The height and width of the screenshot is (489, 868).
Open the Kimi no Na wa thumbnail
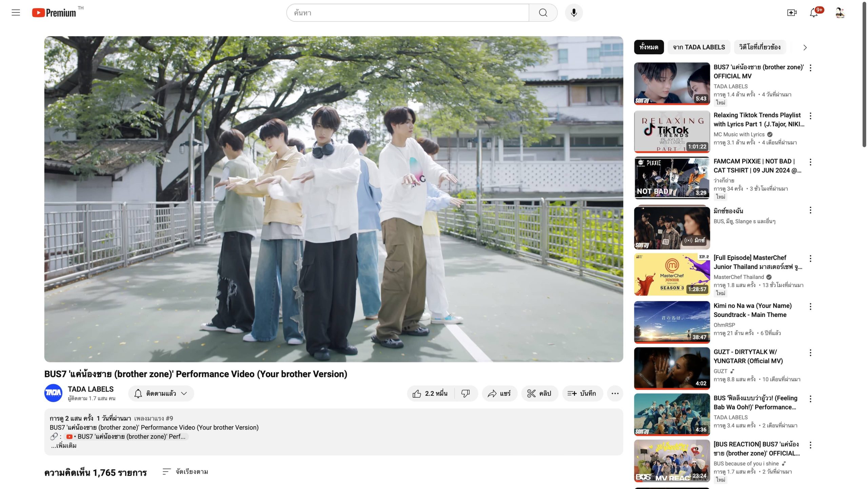click(672, 322)
